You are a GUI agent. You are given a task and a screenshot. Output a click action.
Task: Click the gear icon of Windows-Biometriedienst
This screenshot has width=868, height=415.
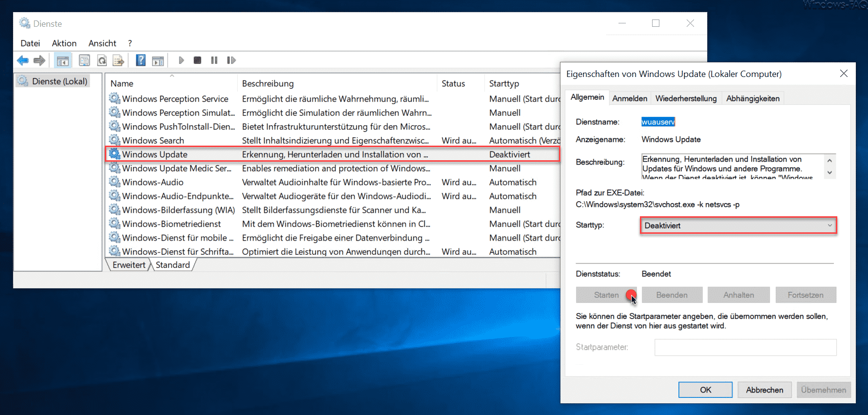(115, 224)
